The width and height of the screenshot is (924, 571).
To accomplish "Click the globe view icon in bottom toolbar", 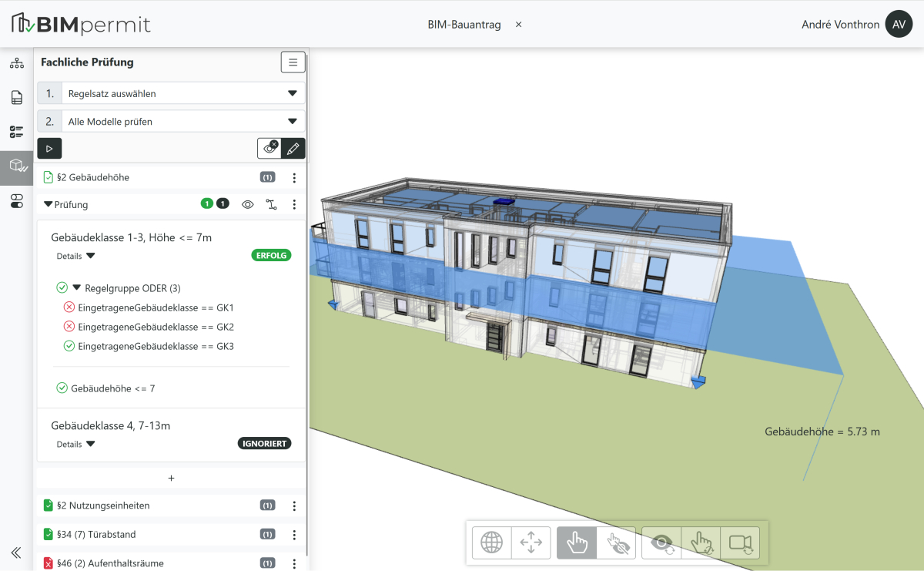I will coord(491,542).
